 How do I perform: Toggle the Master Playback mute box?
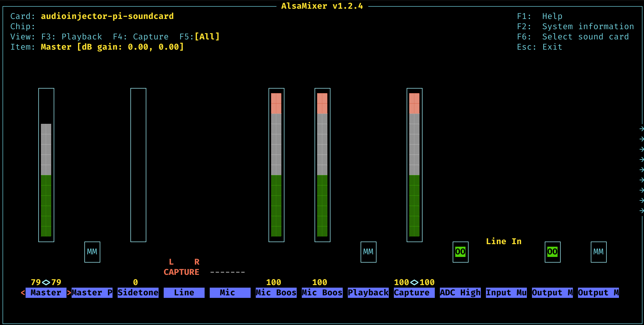(x=92, y=252)
